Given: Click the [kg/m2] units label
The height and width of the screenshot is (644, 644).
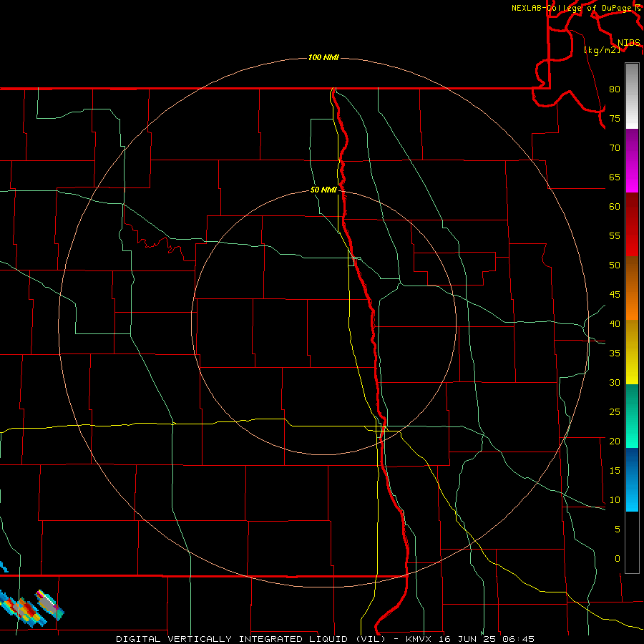Looking at the screenshot, I should click(602, 50).
